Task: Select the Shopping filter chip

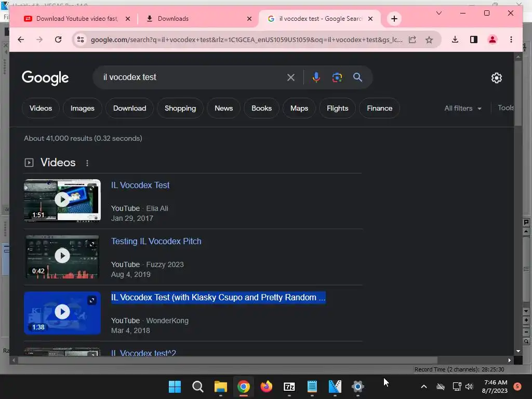Action: 180,108
